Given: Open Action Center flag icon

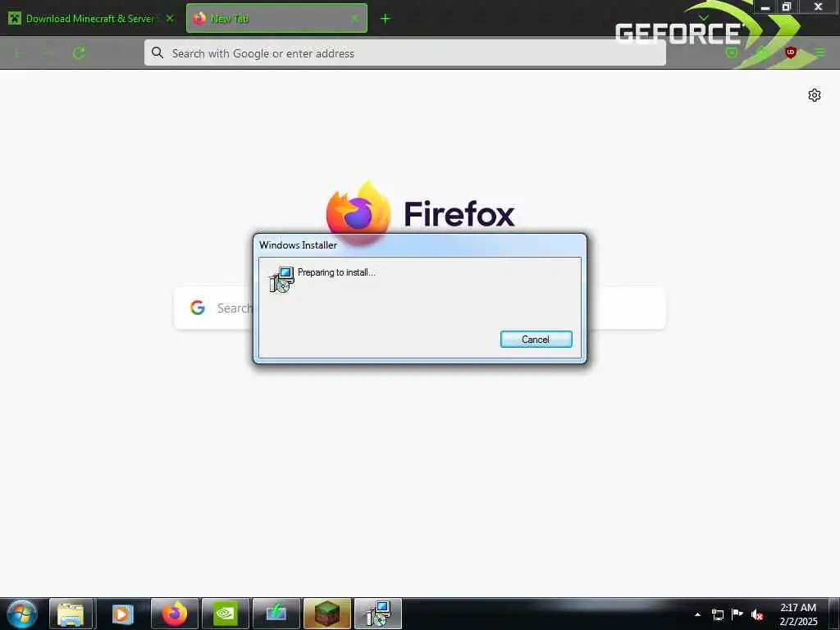Looking at the screenshot, I should (x=737, y=614).
